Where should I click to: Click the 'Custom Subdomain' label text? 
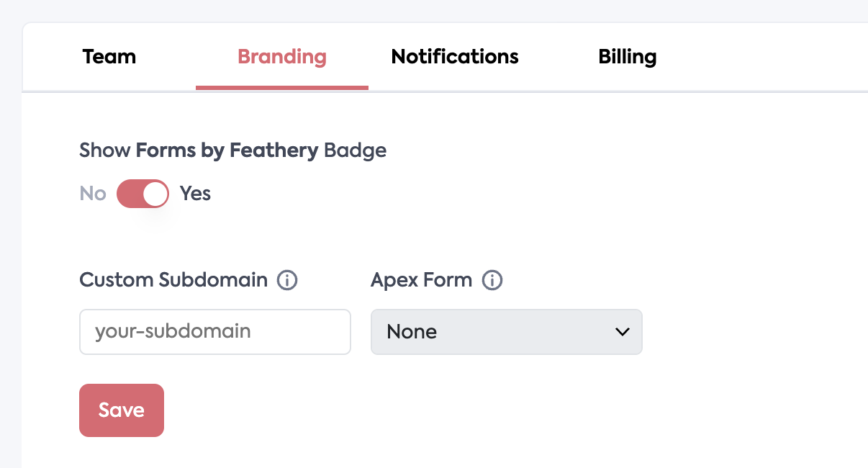click(173, 280)
